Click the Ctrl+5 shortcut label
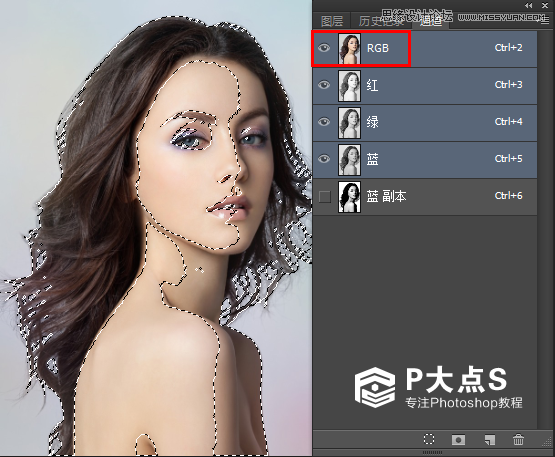 [509, 159]
